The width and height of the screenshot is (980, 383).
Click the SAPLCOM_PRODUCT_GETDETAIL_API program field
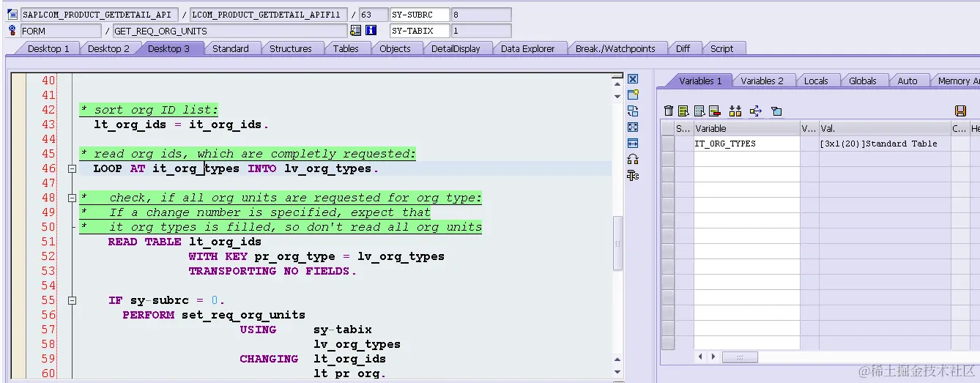click(x=100, y=15)
